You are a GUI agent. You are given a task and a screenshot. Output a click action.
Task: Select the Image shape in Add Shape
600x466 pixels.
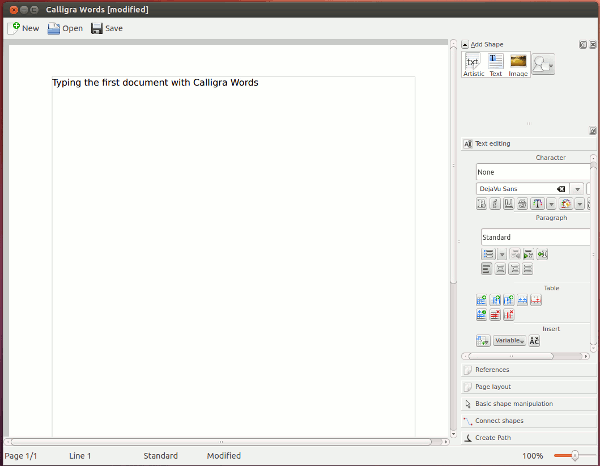point(518,65)
